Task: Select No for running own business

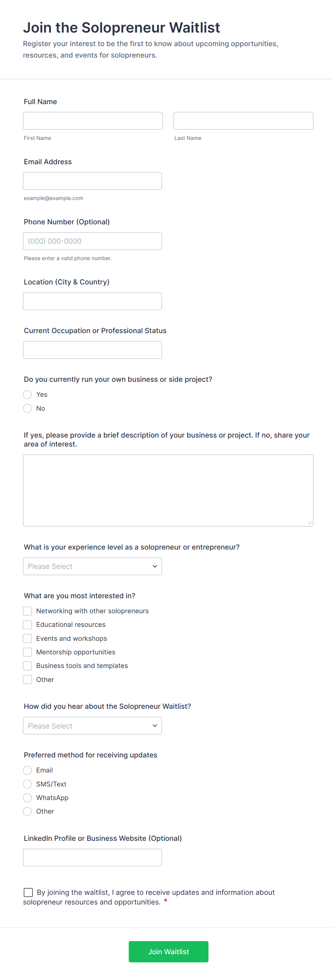Action: 28,408
